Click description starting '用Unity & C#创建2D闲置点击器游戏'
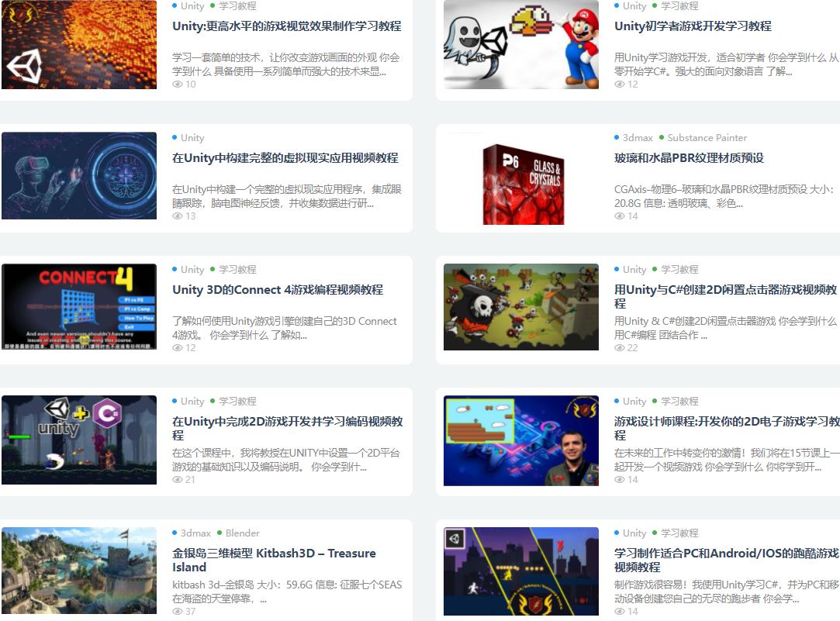The height and width of the screenshot is (621, 840). tap(725, 328)
